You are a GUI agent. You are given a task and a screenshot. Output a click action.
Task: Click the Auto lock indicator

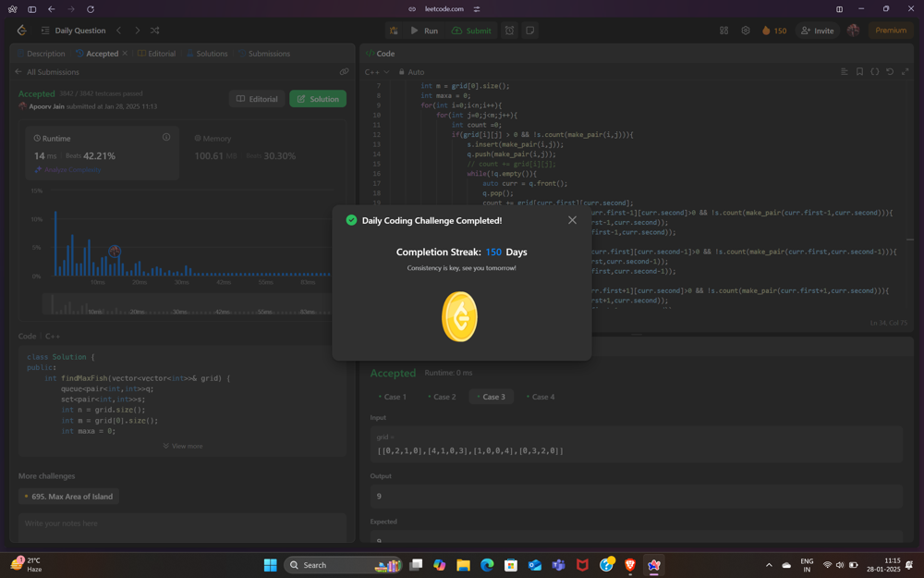click(x=411, y=72)
